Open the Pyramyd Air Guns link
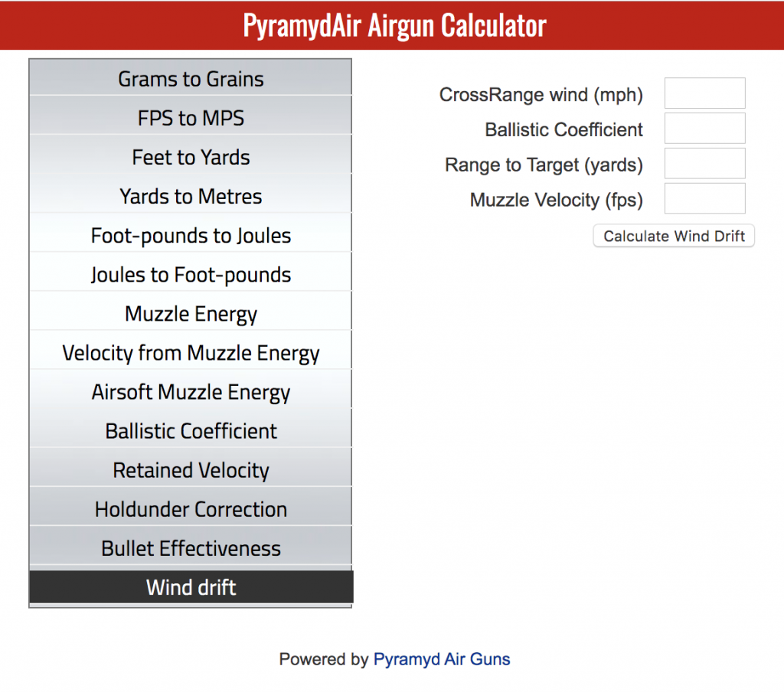784x692 pixels. (442, 659)
